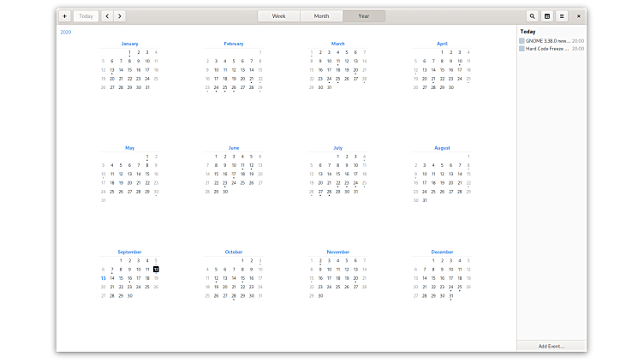The width and height of the screenshot is (644, 362).
Task: Open the Hard Code Freeze event
Action: click(x=546, y=49)
